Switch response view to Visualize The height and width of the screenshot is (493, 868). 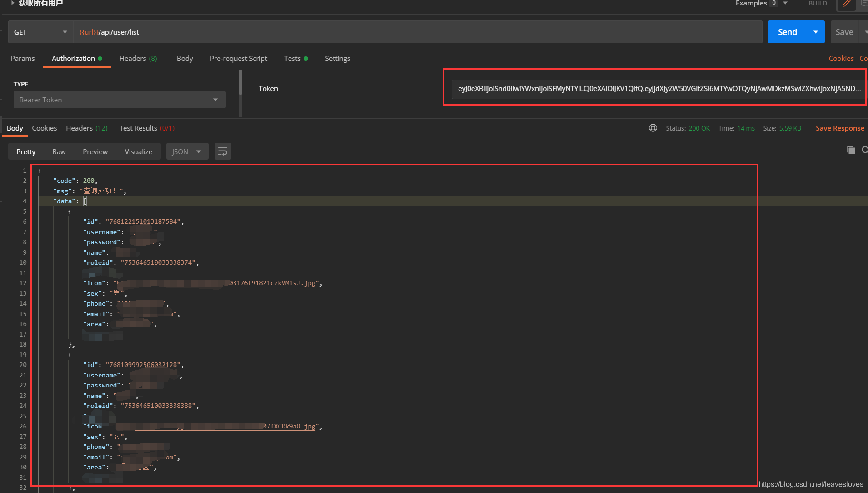point(138,151)
